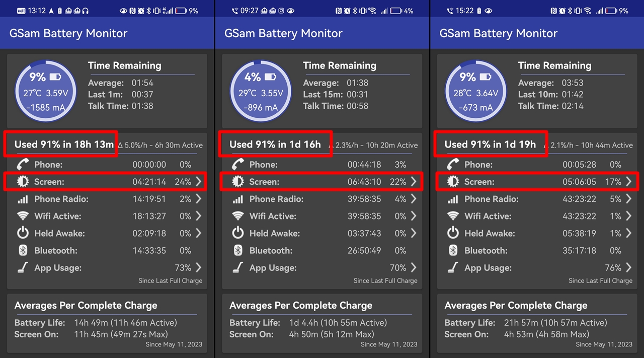Expand the Screen row showing 24% usage
This screenshot has height=358, width=644.
(198, 182)
